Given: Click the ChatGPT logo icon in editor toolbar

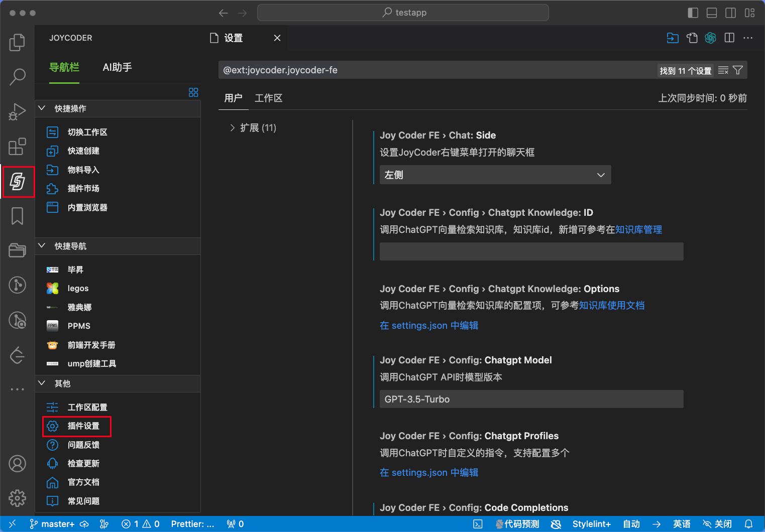Looking at the screenshot, I should pos(710,38).
